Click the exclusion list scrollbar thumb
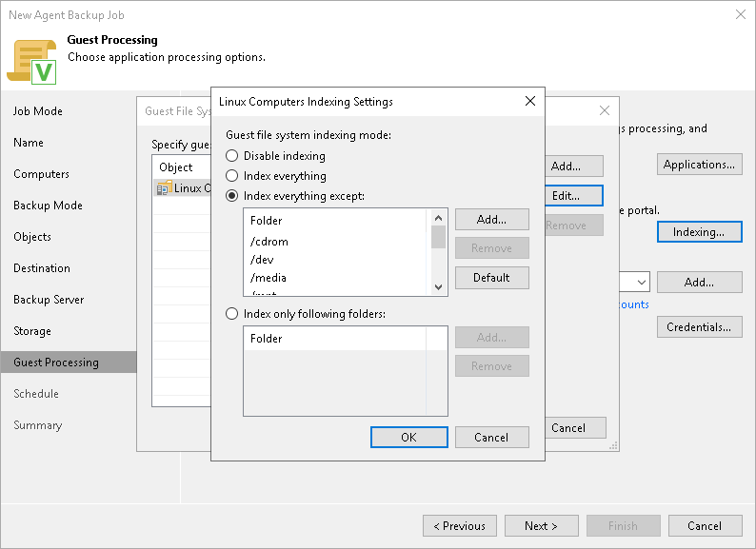The height and width of the screenshot is (549, 756). (x=438, y=237)
